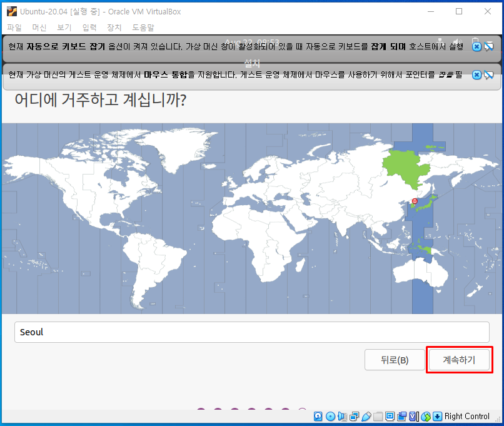Click the USB devices status icon
The image size is (504, 426).
365,416
